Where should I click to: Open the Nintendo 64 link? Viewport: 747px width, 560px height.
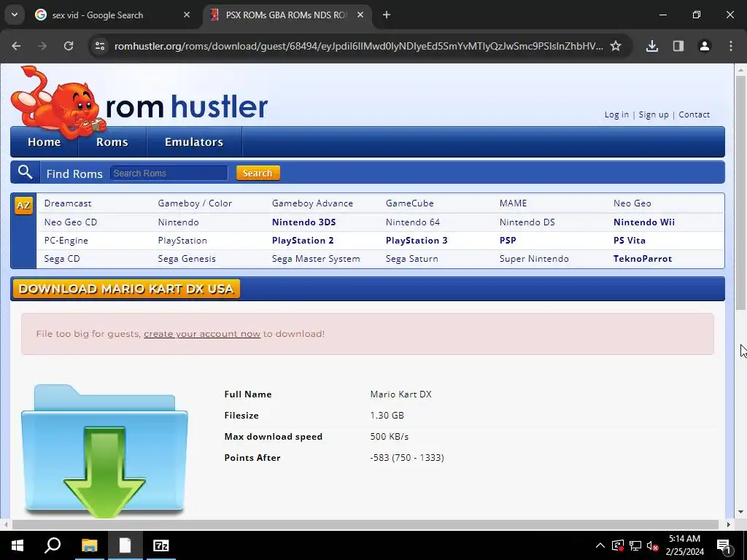(x=413, y=222)
